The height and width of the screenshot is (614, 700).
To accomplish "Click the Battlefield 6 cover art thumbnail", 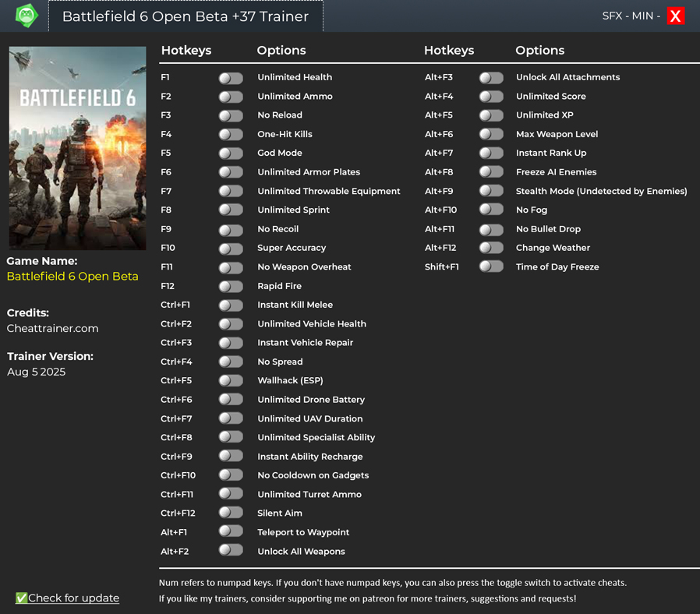I will 78,148.
